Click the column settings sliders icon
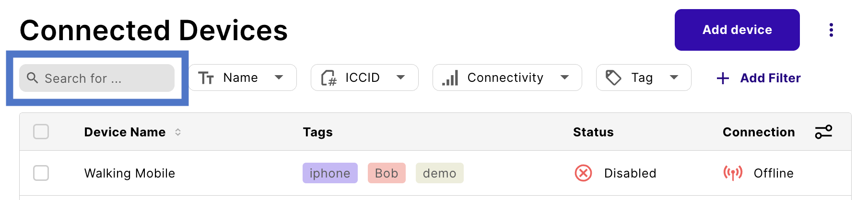 [x=823, y=132]
